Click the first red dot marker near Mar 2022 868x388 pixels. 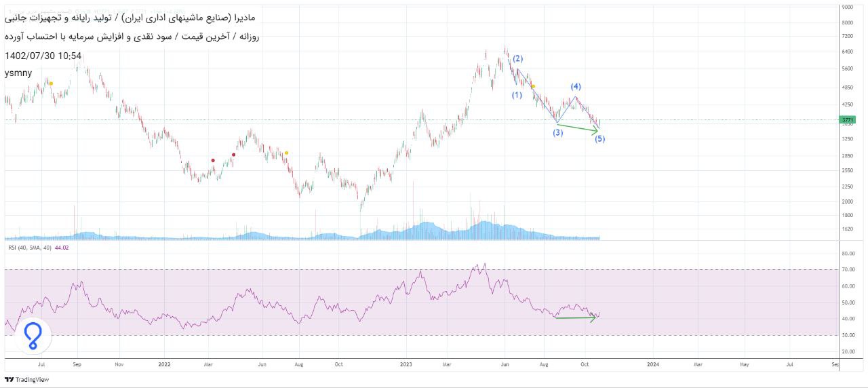point(213,161)
